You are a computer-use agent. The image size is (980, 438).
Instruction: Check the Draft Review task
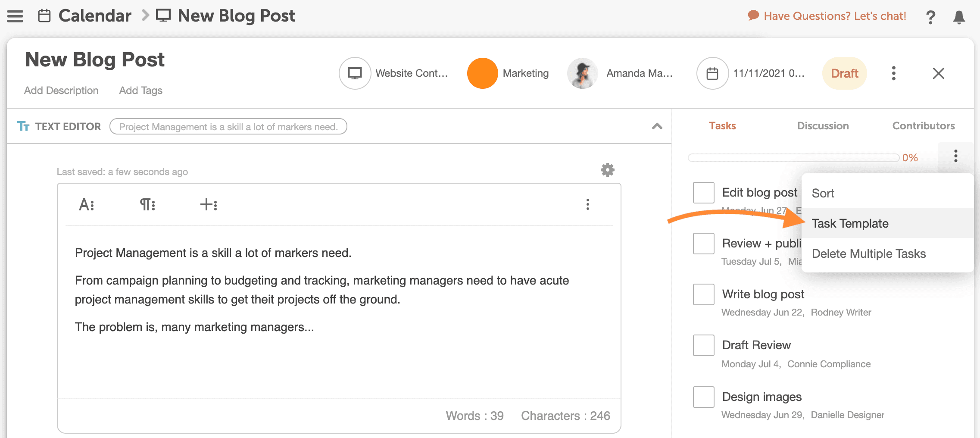[x=703, y=345]
